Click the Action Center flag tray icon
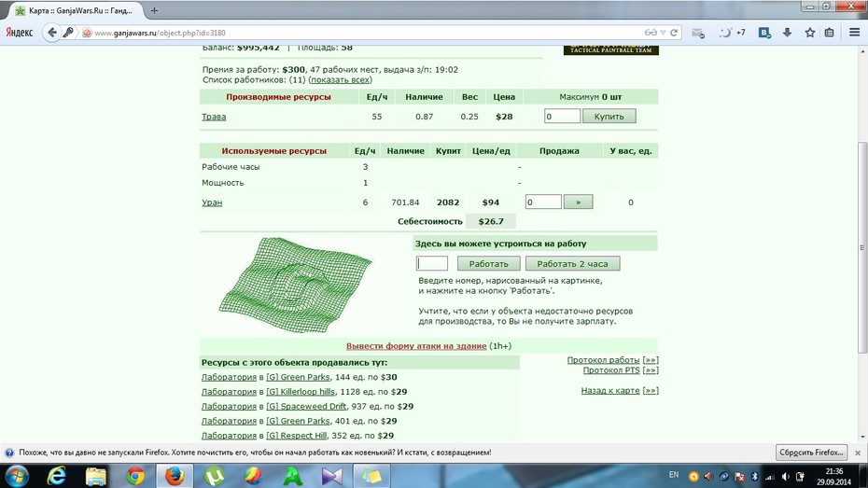868x488 pixels. [739, 477]
